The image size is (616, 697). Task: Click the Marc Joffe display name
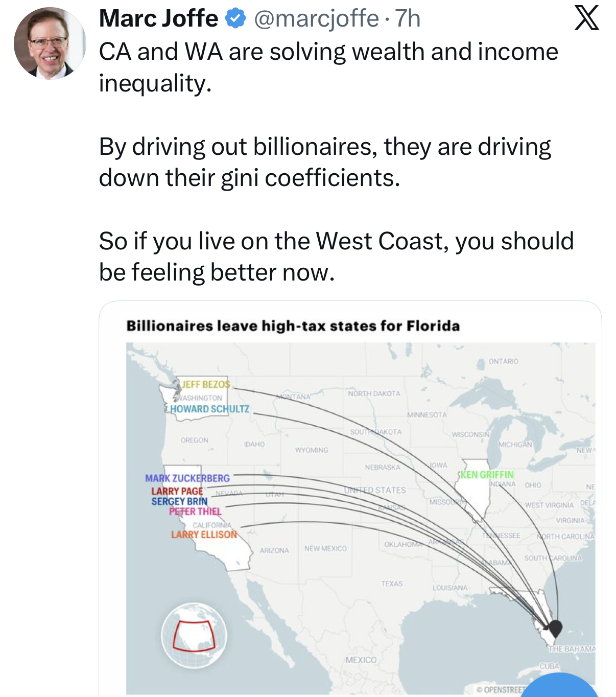(158, 19)
